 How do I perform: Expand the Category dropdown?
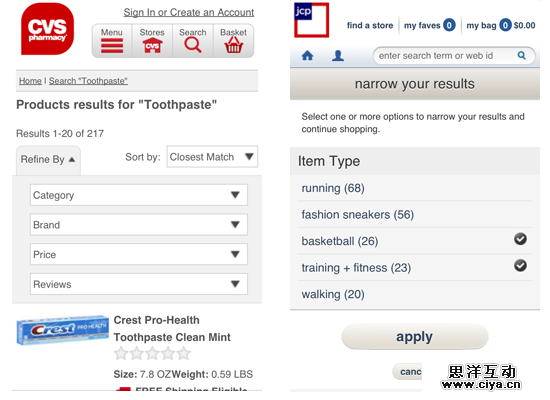point(139,195)
